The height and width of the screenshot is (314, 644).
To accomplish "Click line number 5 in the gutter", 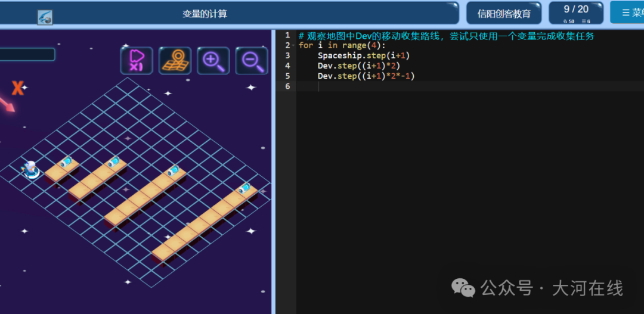I will (287, 76).
